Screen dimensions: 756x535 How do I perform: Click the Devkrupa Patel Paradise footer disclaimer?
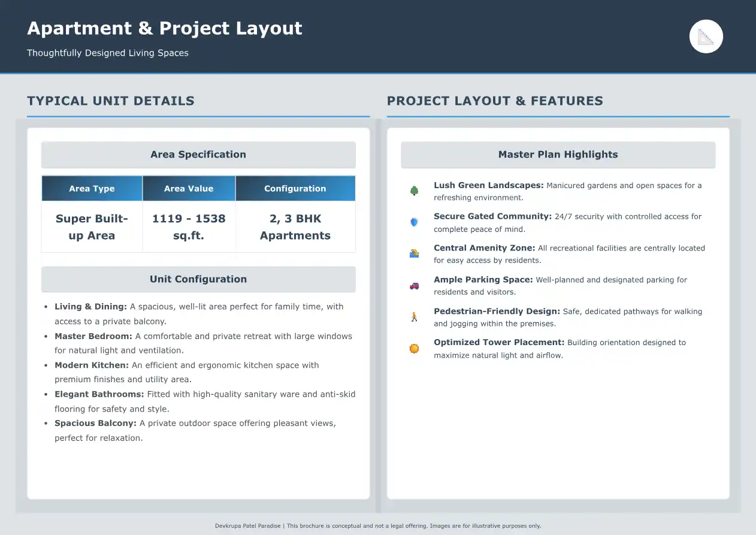coord(378,526)
